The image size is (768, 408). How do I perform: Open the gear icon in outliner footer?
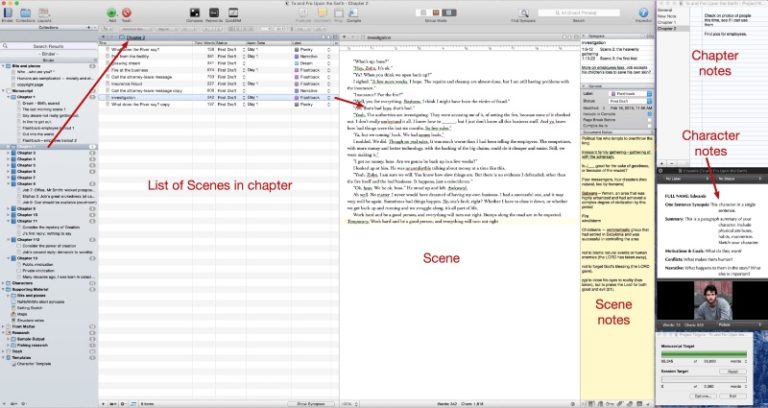tap(122, 404)
